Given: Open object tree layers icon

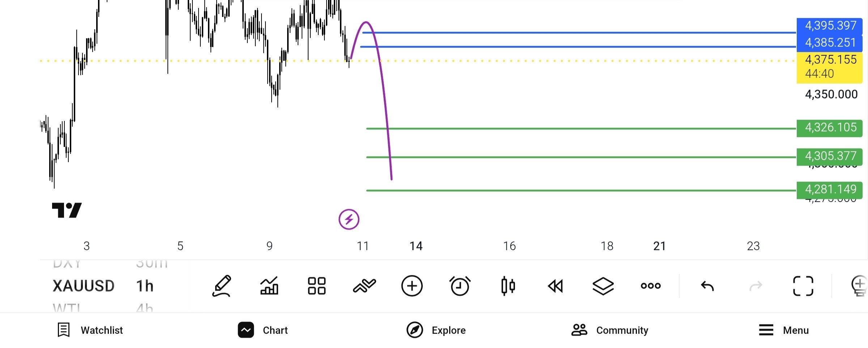Looking at the screenshot, I should click(x=603, y=286).
